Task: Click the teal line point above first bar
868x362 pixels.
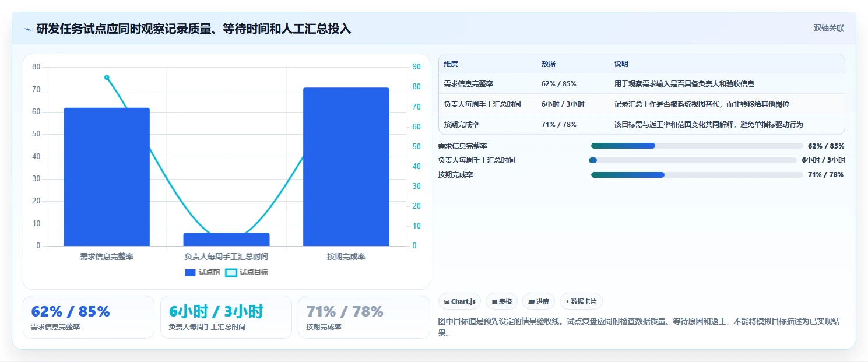Action: pos(107,78)
